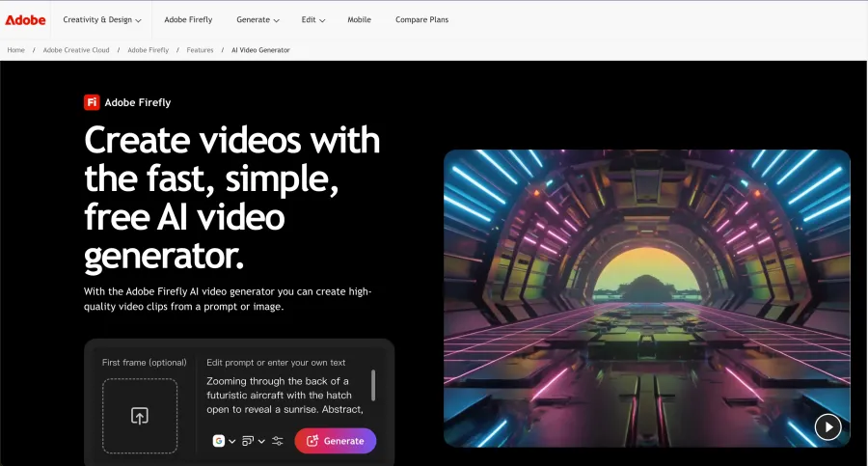This screenshot has width=868, height=466.
Task: Open the Mobile nav item
Action: tap(360, 20)
